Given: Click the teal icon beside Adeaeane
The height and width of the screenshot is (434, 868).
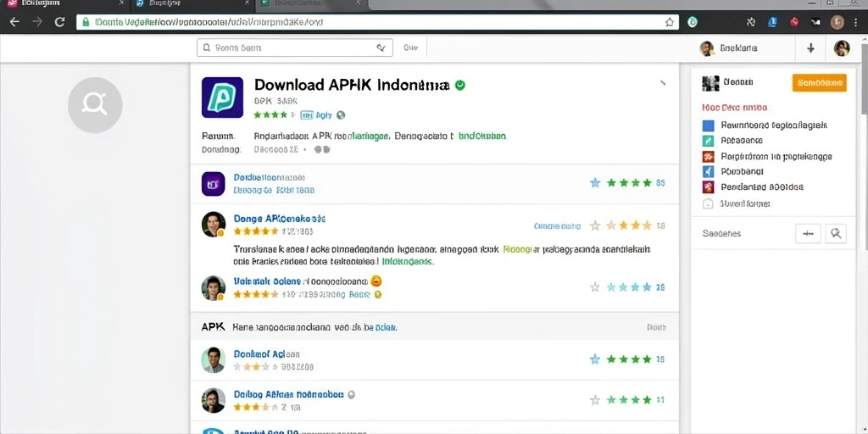Looking at the screenshot, I should [708, 141].
